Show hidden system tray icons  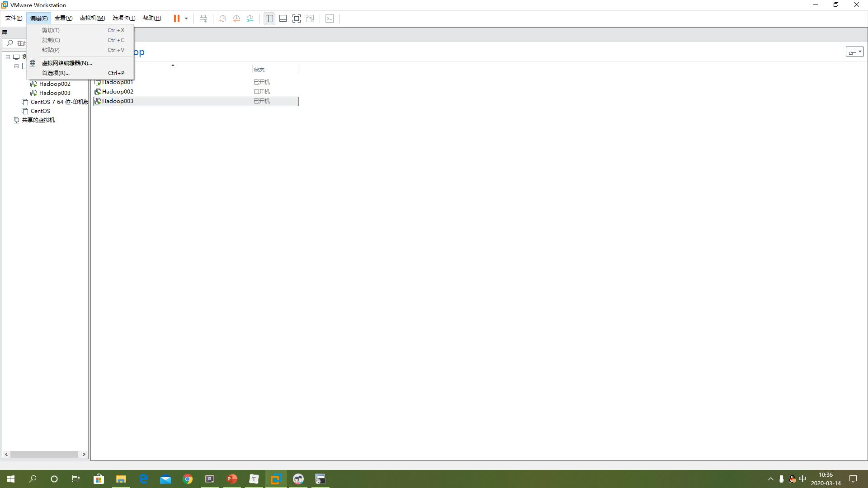pyautogui.click(x=771, y=479)
